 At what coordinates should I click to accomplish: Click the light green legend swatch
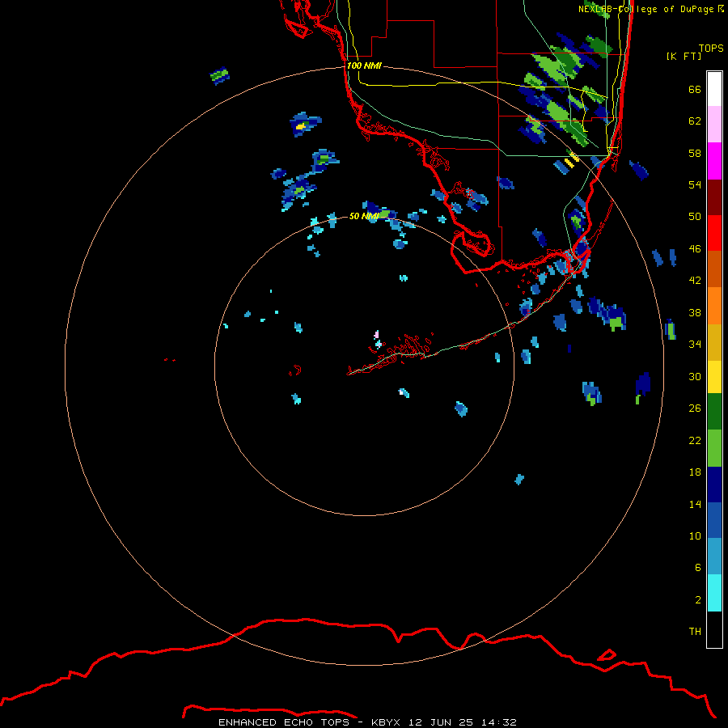click(x=714, y=448)
